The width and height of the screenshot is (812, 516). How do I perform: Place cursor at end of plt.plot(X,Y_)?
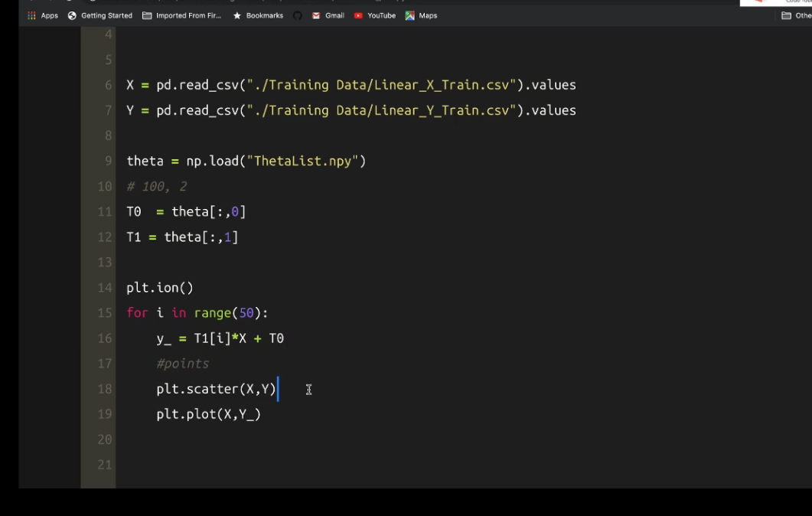[x=262, y=414]
